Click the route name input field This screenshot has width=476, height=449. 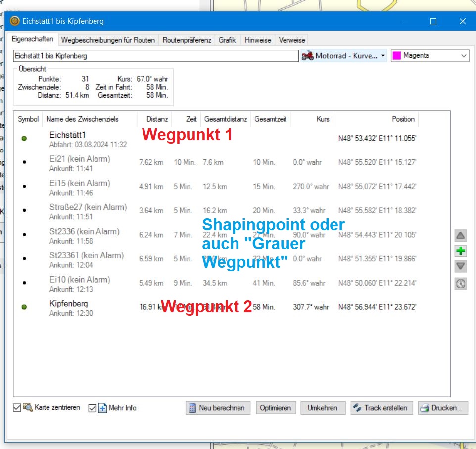coord(156,56)
